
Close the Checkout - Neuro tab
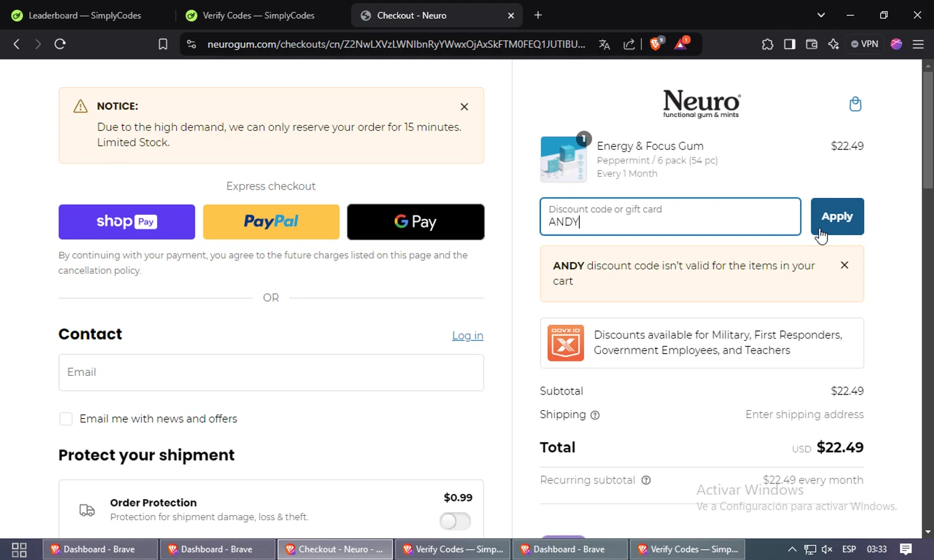coord(511,16)
